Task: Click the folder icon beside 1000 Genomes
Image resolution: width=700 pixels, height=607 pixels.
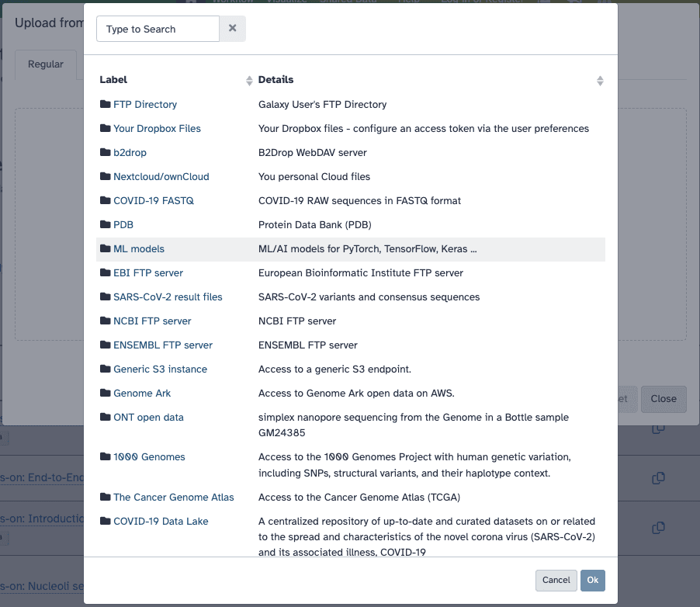Action: coord(106,456)
